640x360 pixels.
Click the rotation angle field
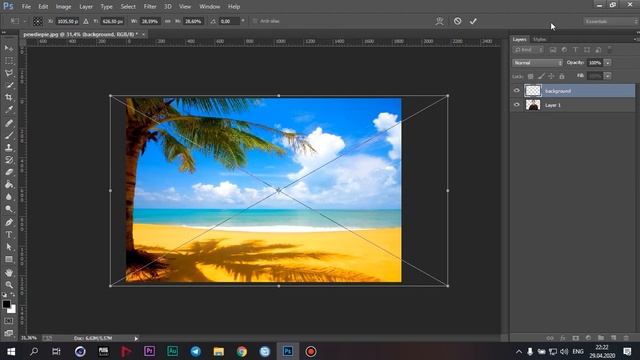point(229,21)
